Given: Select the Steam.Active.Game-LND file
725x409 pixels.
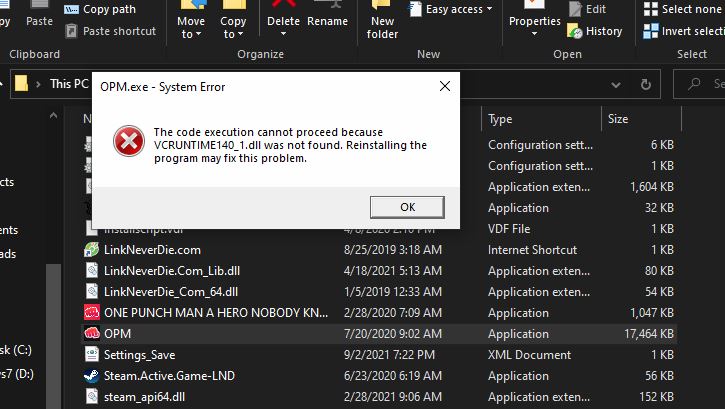Looking at the screenshot, I should [169, 376].
